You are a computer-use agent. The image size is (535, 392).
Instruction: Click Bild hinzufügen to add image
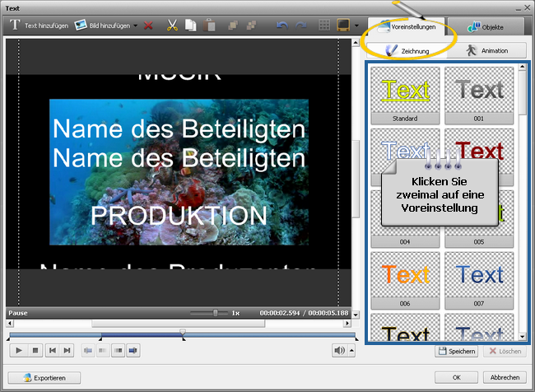(x=102, y=26)
